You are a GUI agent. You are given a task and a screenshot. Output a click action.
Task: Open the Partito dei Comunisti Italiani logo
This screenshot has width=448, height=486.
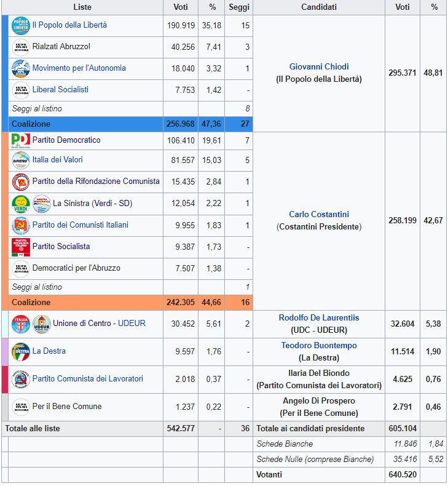pyautogui.click(x=21, y=225)
